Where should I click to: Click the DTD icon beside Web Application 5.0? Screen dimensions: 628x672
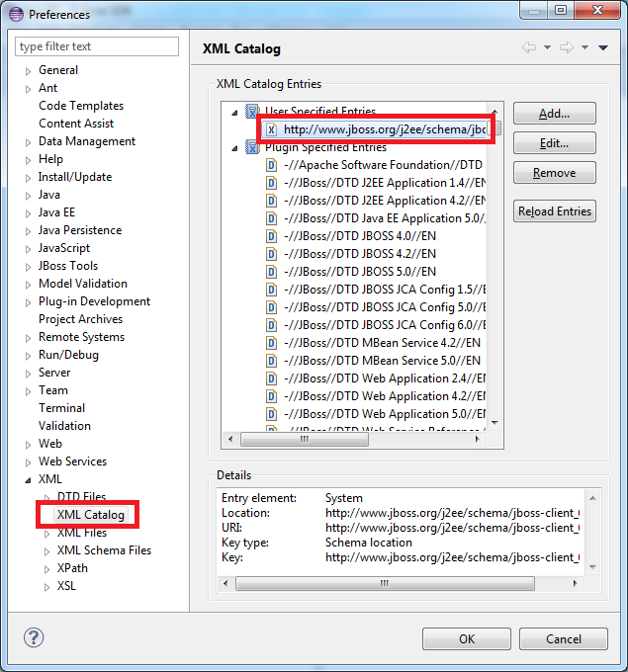click(x=271, y=414)
